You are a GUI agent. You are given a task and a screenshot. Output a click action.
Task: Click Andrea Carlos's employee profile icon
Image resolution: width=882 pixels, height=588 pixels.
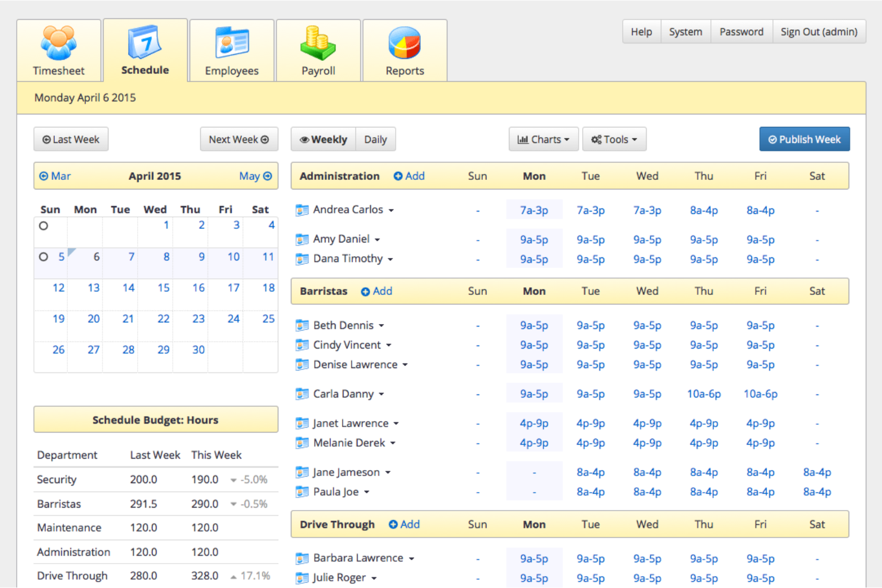[302, 210]
